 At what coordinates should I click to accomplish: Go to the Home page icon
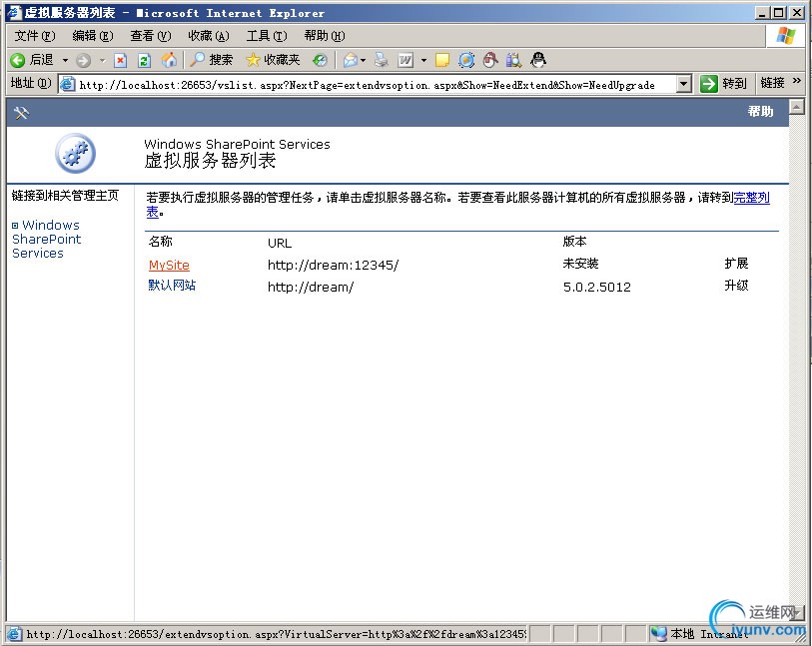click(169, 60)
